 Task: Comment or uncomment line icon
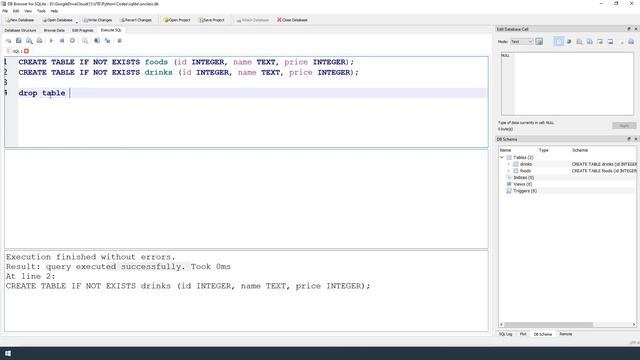pyautogui.click(x=120, y=41)
